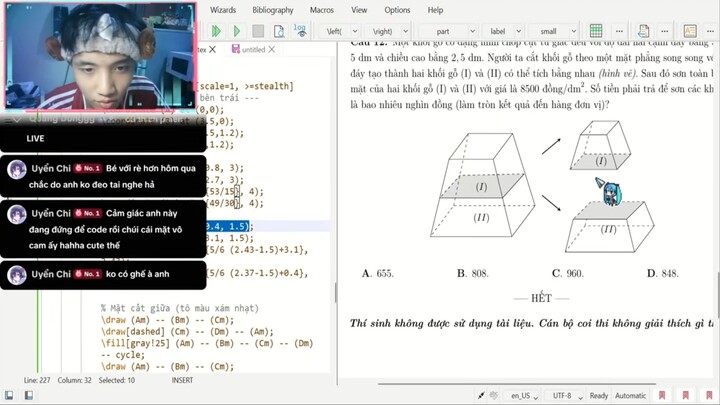Image resolution: width=720 pixels, height=405 pixels.
Task: Click the highlighted '.4, 1.5)' selection in code
Action: pyautogui.click(x=228, y=226)
